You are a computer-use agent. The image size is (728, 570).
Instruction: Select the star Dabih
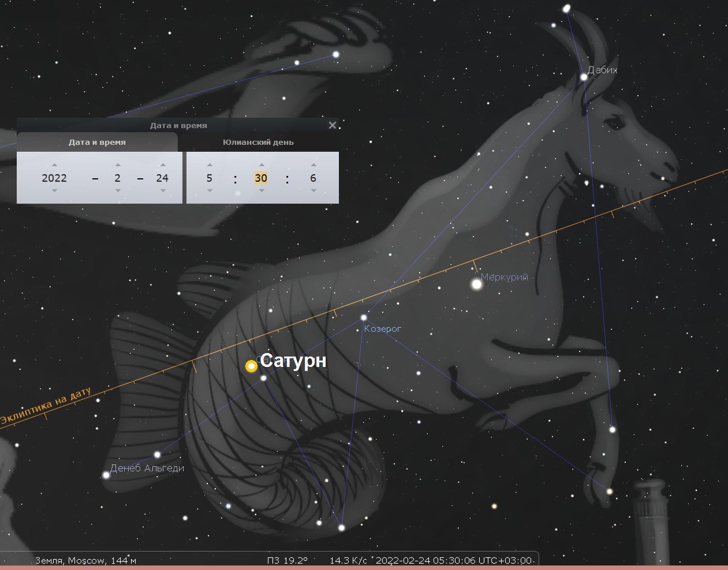pos(584,77)
